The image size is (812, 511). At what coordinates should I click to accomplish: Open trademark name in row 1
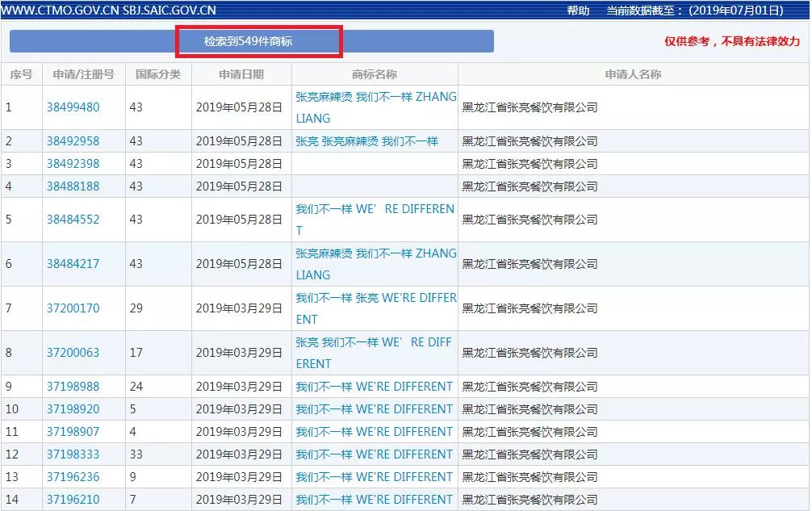point(376,107)
